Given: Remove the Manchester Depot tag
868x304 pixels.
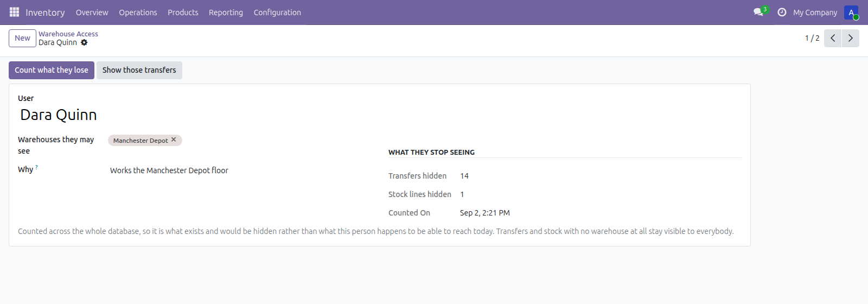Looking at the screenshot, I should pyautogui.click(x=174, y=140).
